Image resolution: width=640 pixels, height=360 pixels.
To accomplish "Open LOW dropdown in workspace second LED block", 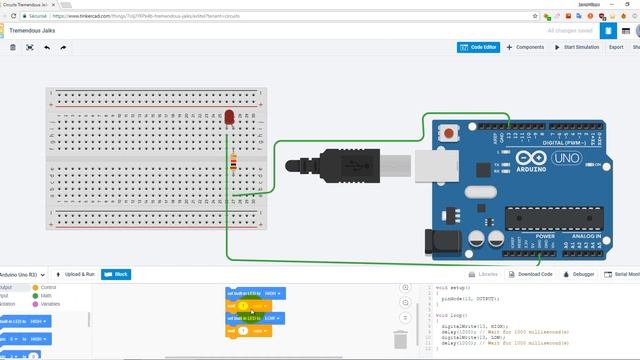I will tap(272, 318).
